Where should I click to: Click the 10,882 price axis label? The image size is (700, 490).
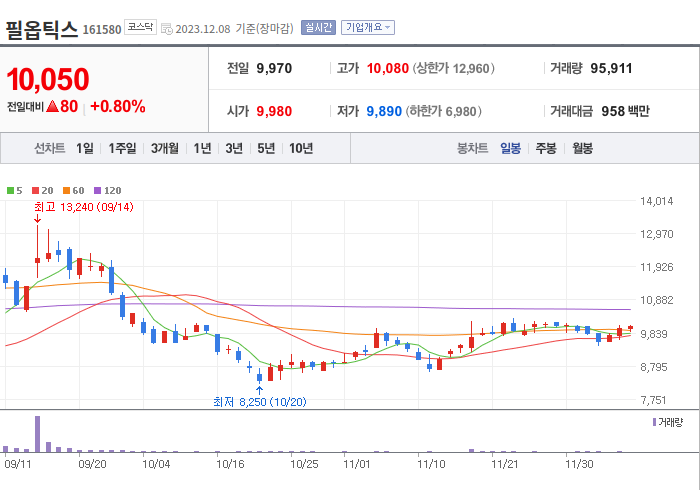(657, 300)
